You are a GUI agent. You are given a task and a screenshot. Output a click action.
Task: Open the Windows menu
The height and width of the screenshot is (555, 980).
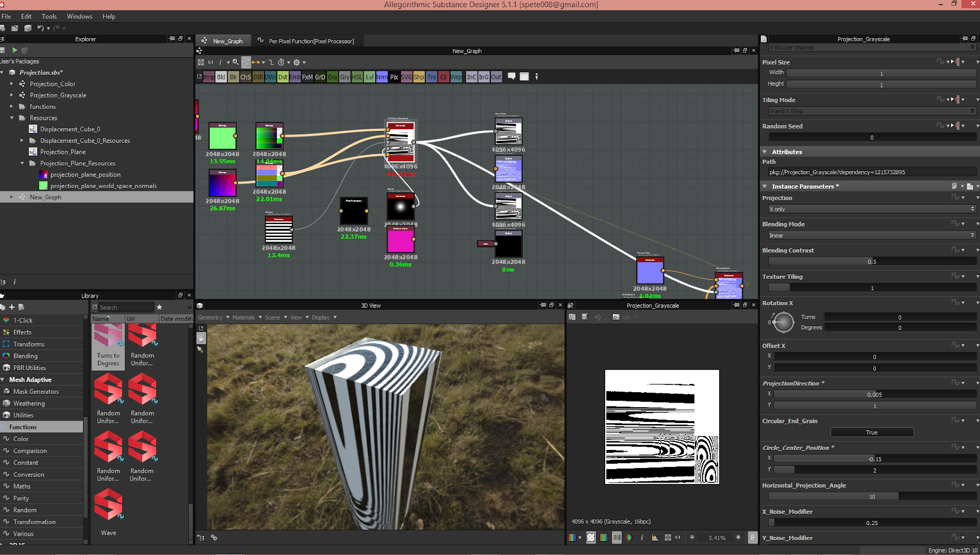pyautogui.click(x=79, y=17)
